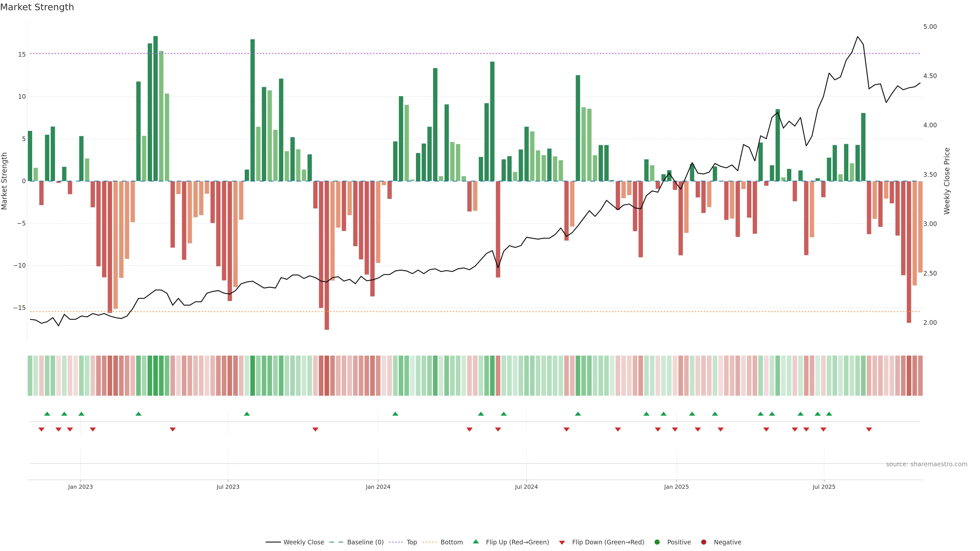Viewport: 980px width, 551px height.
Task: Click the Market Strength chart title
Action: 37,7
